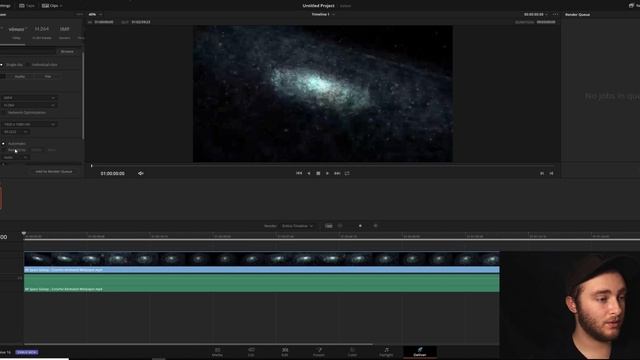Screen dimensions: 640x360
Task: Click the viewer timecode 01:00:00:00
Action: 113,173
